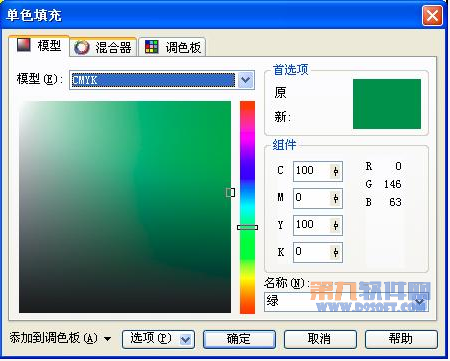Open the 添加到调色板 dropdown arrow
The height and width of the screenshot is (361, 450).
coord(107,339)
